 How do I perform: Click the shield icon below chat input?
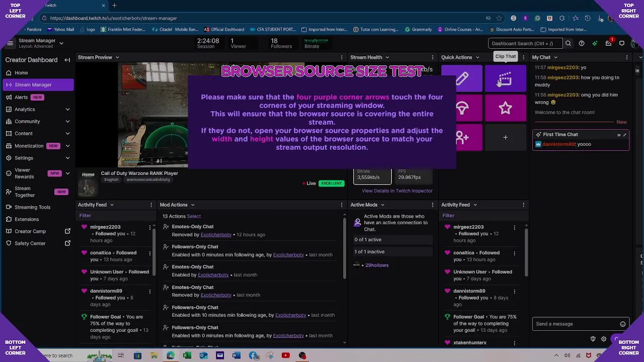click(x=593, y=339)
